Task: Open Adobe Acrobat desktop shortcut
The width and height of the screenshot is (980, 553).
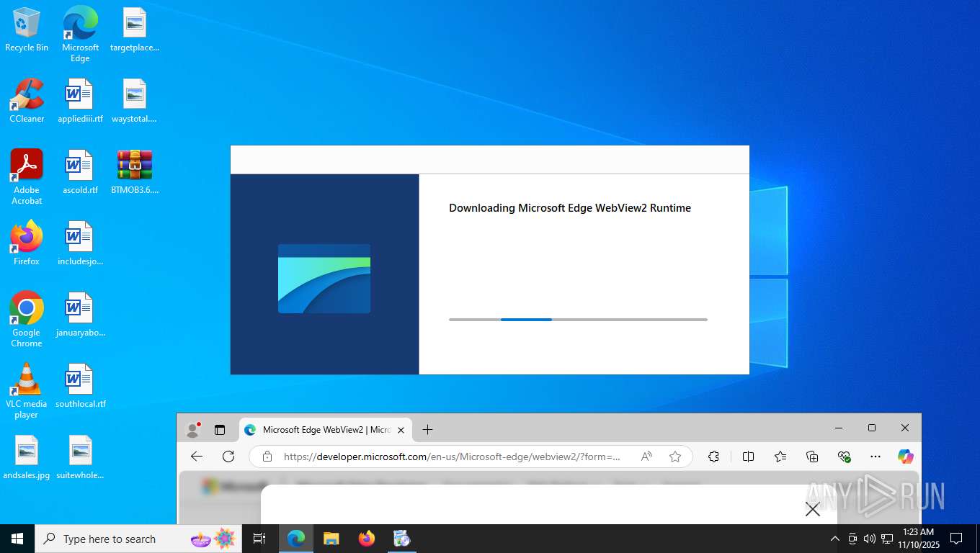Action: tap(27, 177)
